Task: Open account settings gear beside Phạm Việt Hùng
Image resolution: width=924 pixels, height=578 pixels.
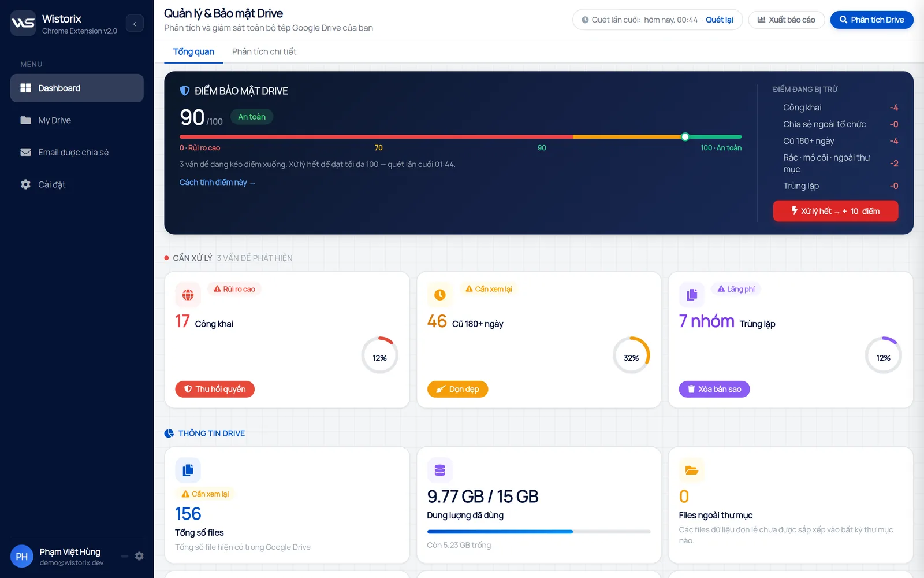Action: [x=139, y=556]
